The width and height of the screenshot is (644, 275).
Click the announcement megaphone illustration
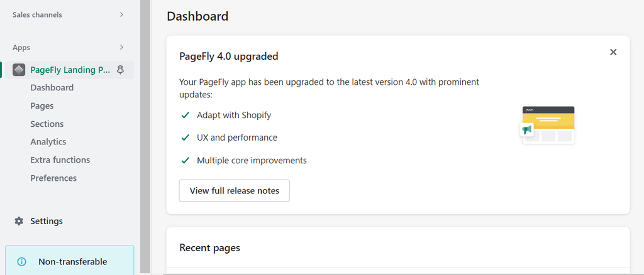[x=527, y=129]
